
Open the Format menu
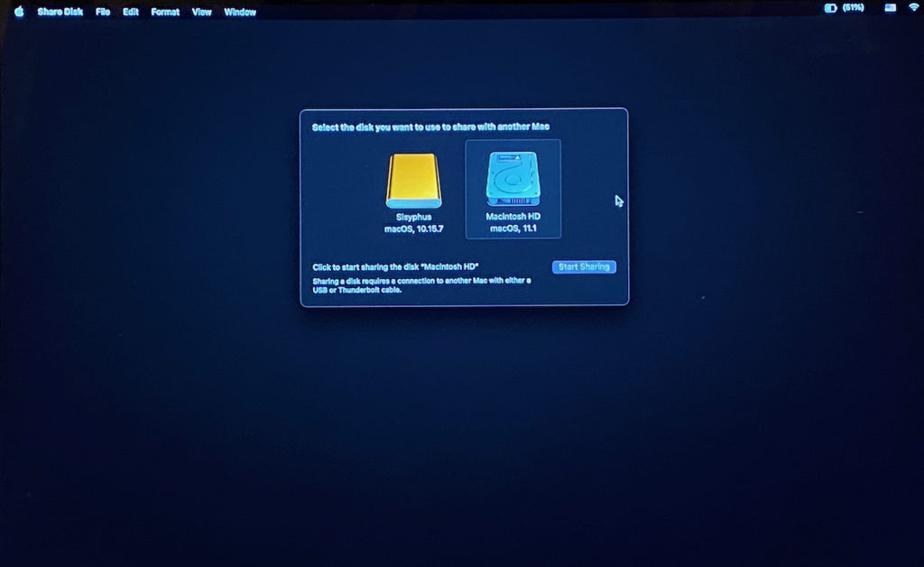(x=165, y=12)
